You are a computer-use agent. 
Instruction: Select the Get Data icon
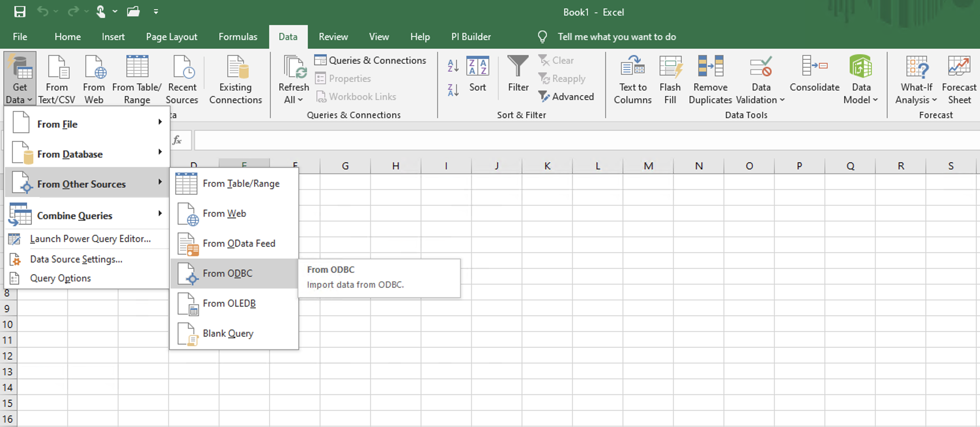(x=20, y=78)
